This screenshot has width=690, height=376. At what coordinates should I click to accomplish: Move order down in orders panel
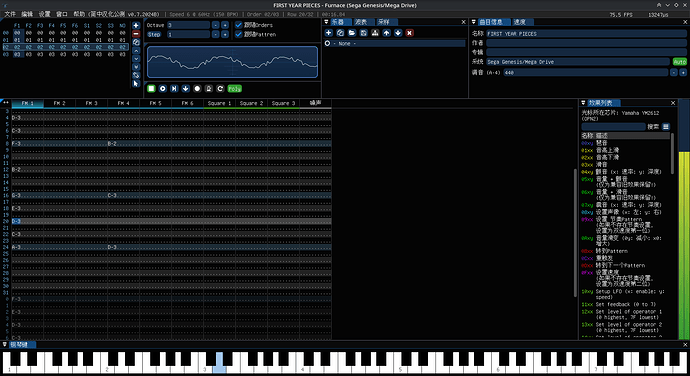(136, 59)
